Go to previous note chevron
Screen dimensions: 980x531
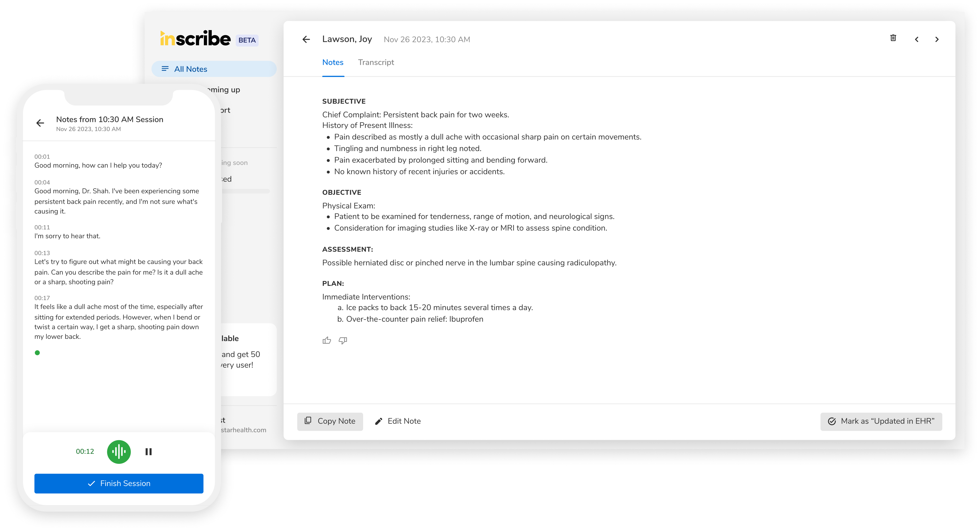916,40
